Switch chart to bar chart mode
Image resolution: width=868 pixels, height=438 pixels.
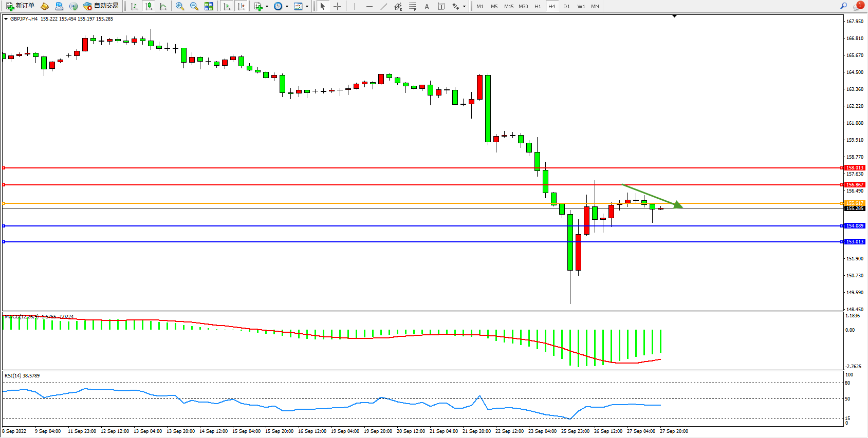pos(134,6)
